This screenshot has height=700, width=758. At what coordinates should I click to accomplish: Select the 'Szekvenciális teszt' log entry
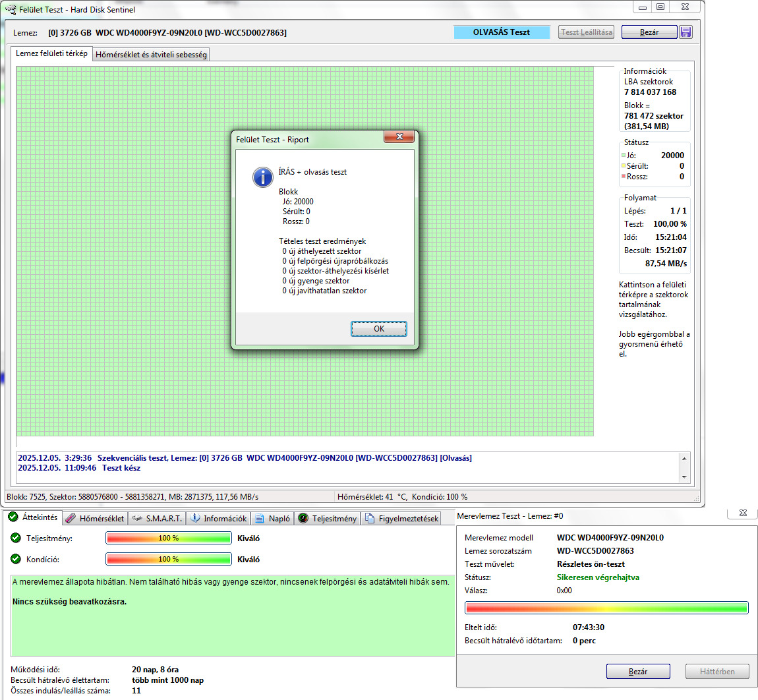coord(245,458)
